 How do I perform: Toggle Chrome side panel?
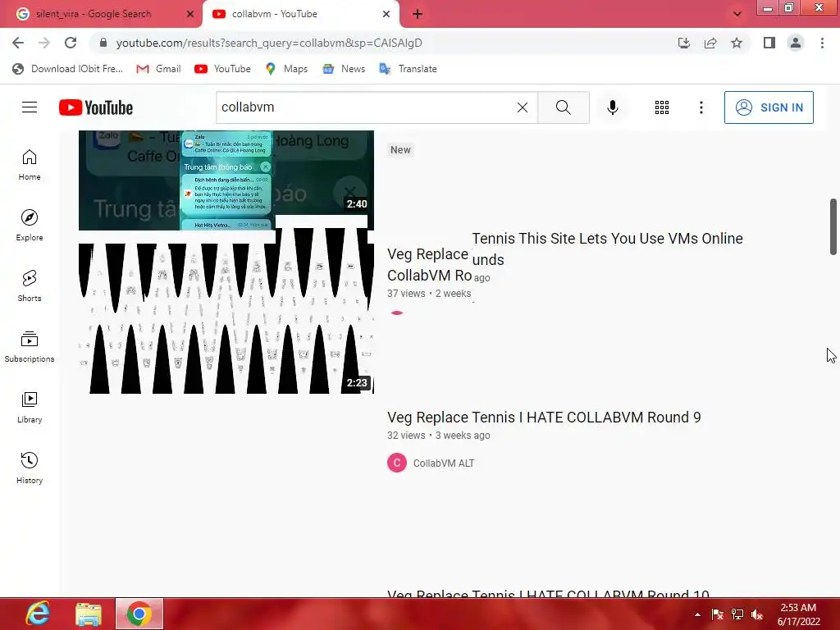pyautogui.click(x=769, y=43)
